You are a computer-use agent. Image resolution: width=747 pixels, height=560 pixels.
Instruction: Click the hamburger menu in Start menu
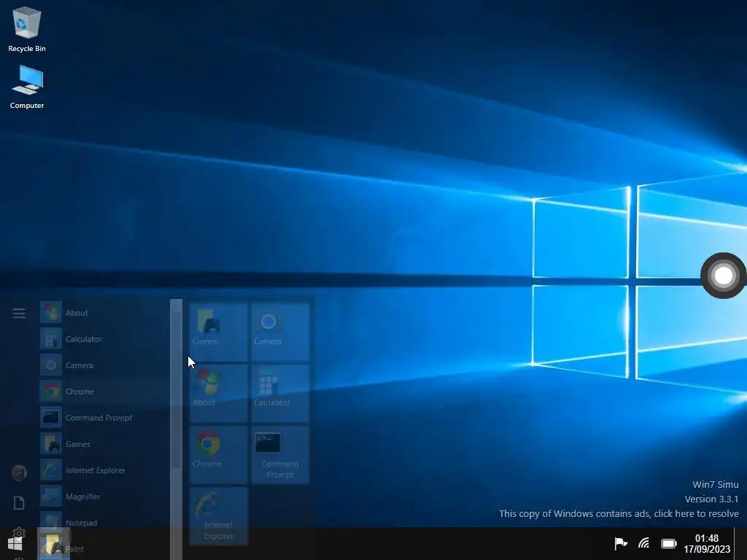click(x=19, y=313)
